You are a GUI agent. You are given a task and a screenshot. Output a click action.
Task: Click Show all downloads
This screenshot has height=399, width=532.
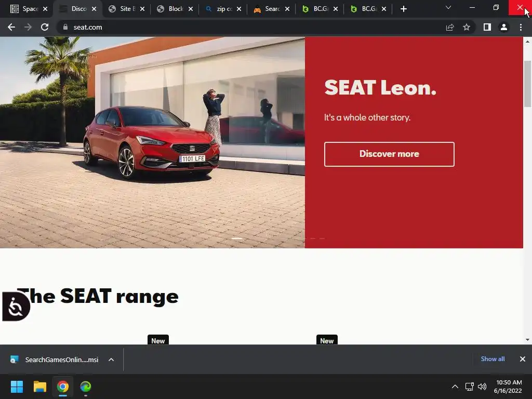pyautogui.click(x=493, y=359)
